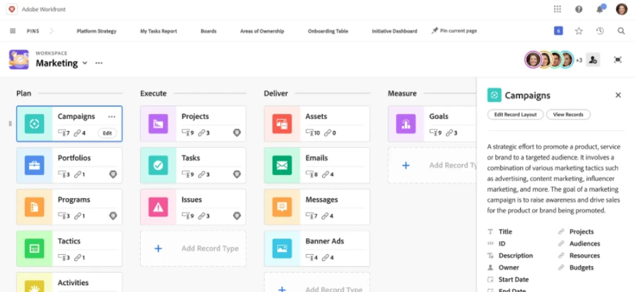Click the Portfolios briefcase icon
The image size is (644, 292).
[35, 166]
